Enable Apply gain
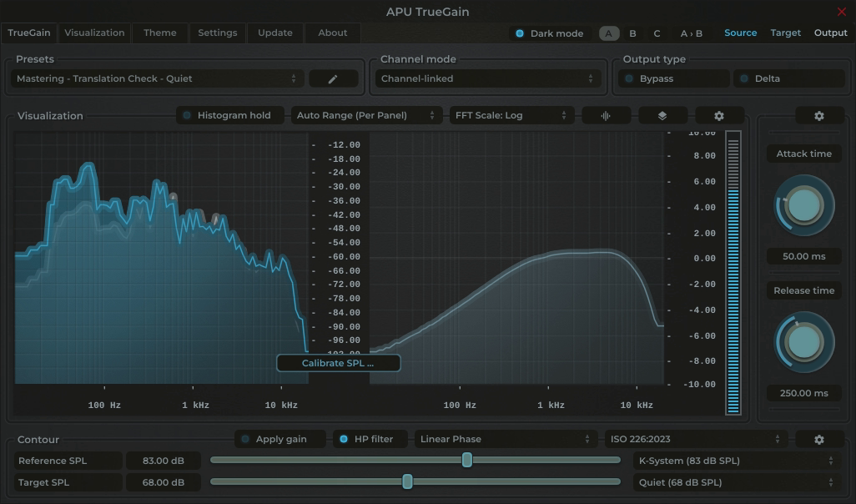This screenshot has width=856, height=504. (x=280, y=439)
